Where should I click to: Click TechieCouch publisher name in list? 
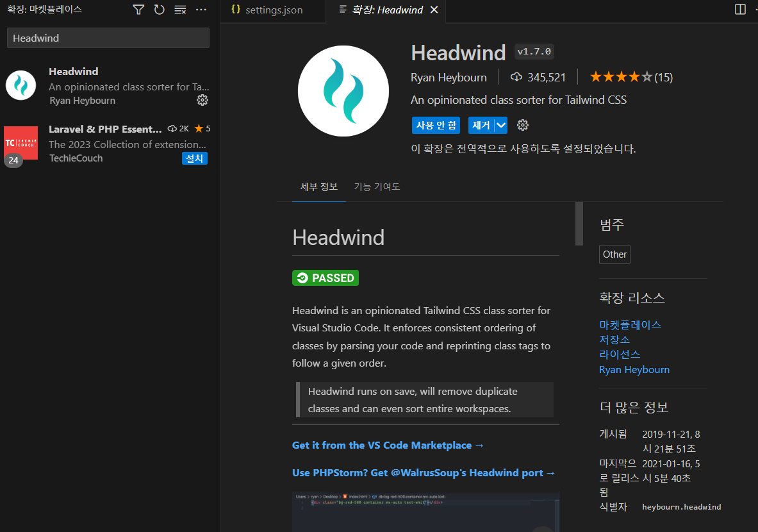pyautogui.click(x=76, y=158)
